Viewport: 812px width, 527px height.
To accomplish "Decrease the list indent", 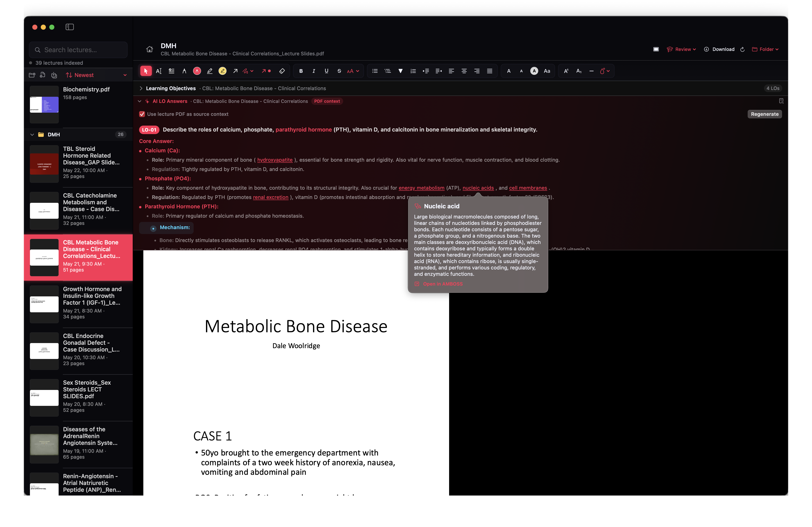I will tap(439, 71).
